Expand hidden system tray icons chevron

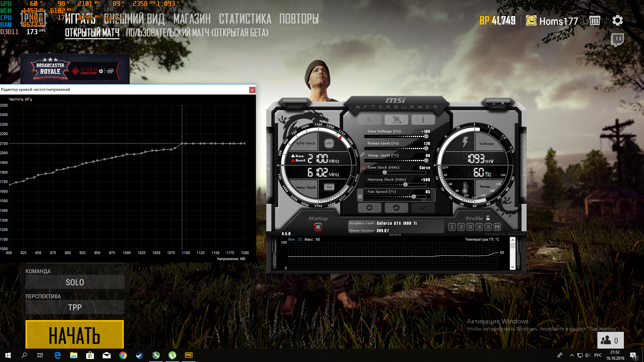point(572,355)
